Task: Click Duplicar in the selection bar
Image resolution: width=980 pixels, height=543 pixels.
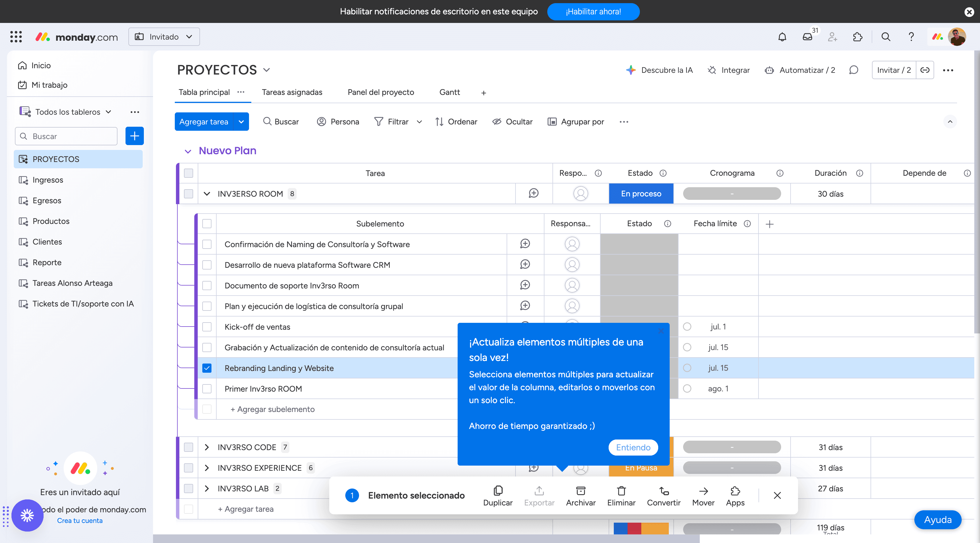Action: coord(498,496)
